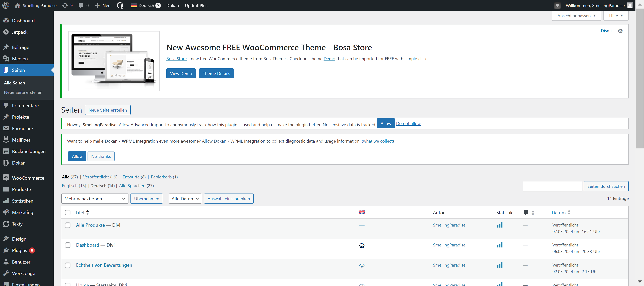Open the Bosa Store link
The image size is (644, 286).
176,59
